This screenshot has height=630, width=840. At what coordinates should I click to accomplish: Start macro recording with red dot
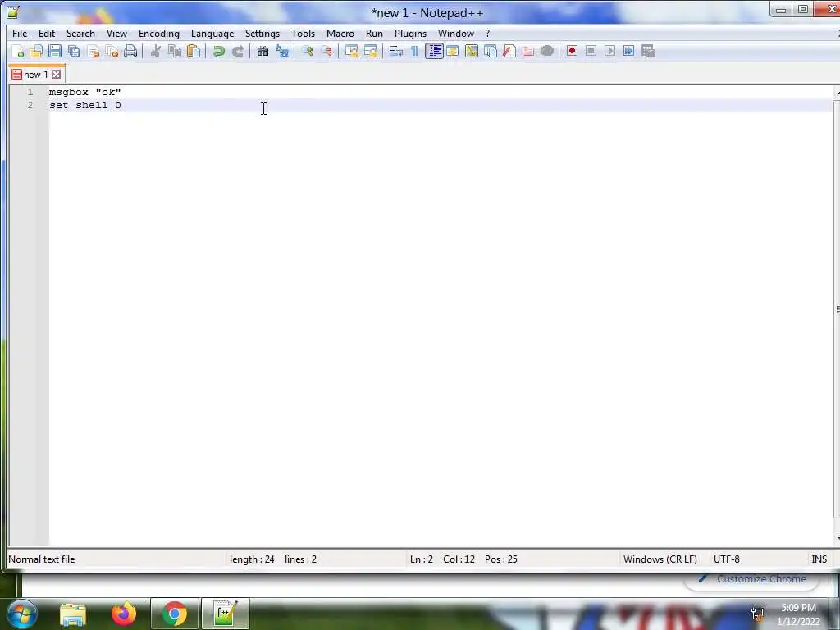(572, 52)
